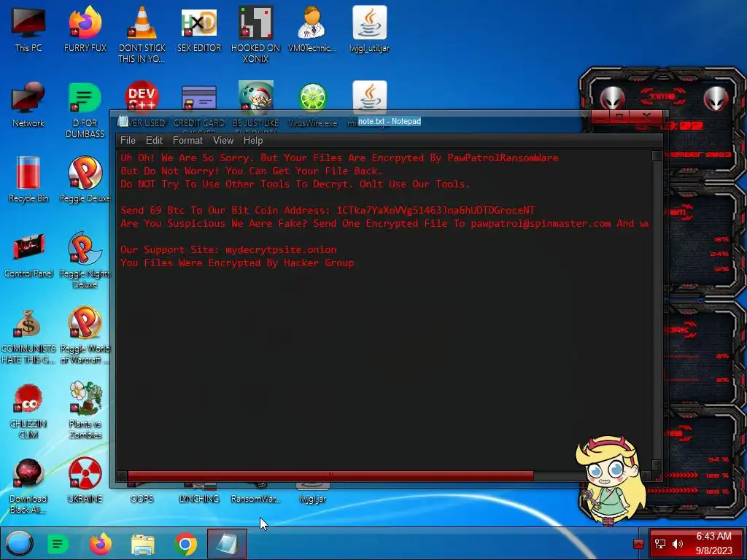
Task: Open D FOR DUMBASS shortcut
Action: coord(85,111)
